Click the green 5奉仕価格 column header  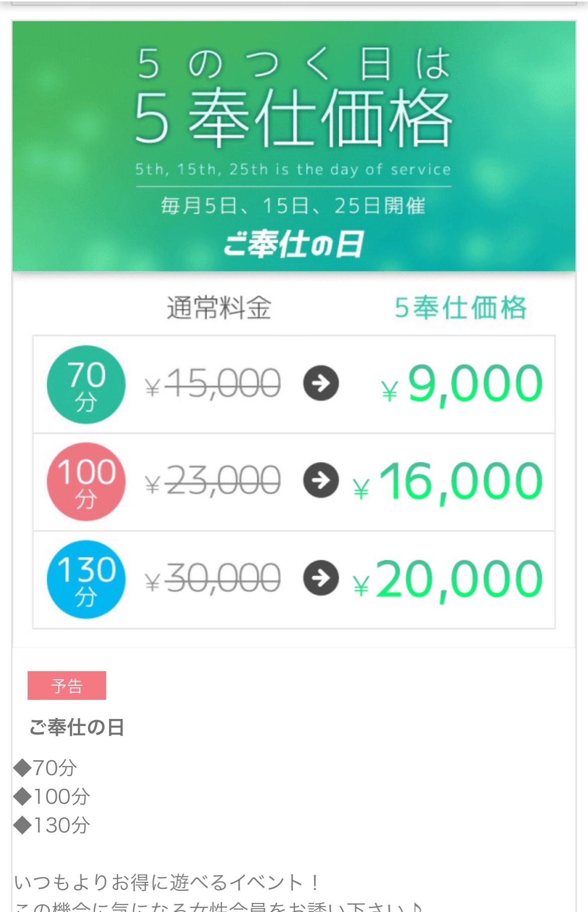[x=460, y=308]
